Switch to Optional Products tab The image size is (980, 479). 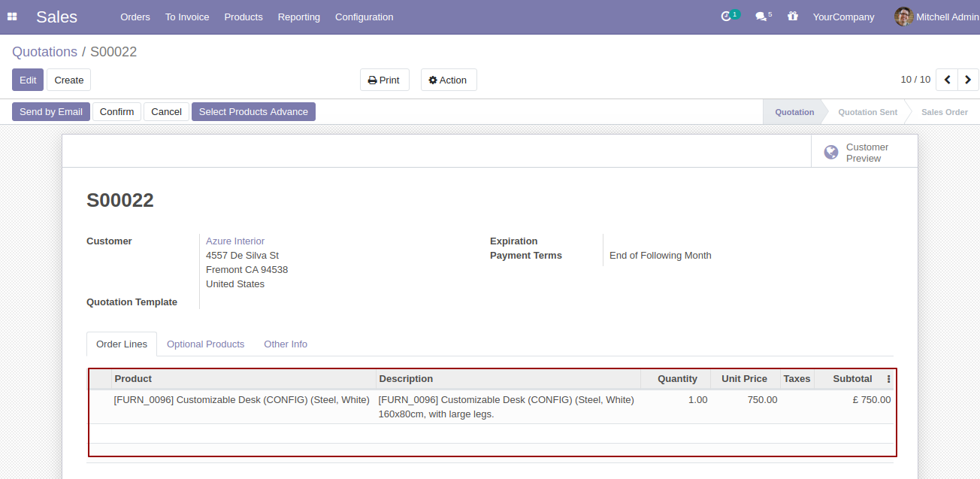[x=205, y=344]
